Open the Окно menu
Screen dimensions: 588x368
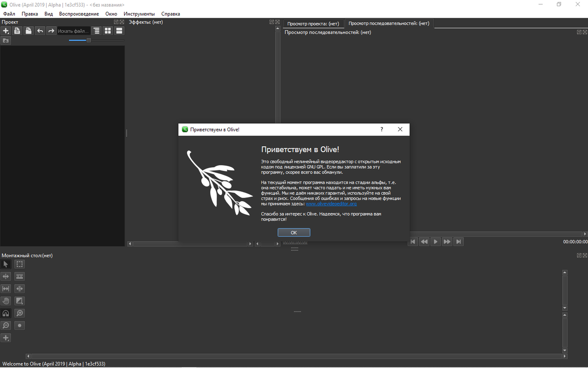point(111,14)
